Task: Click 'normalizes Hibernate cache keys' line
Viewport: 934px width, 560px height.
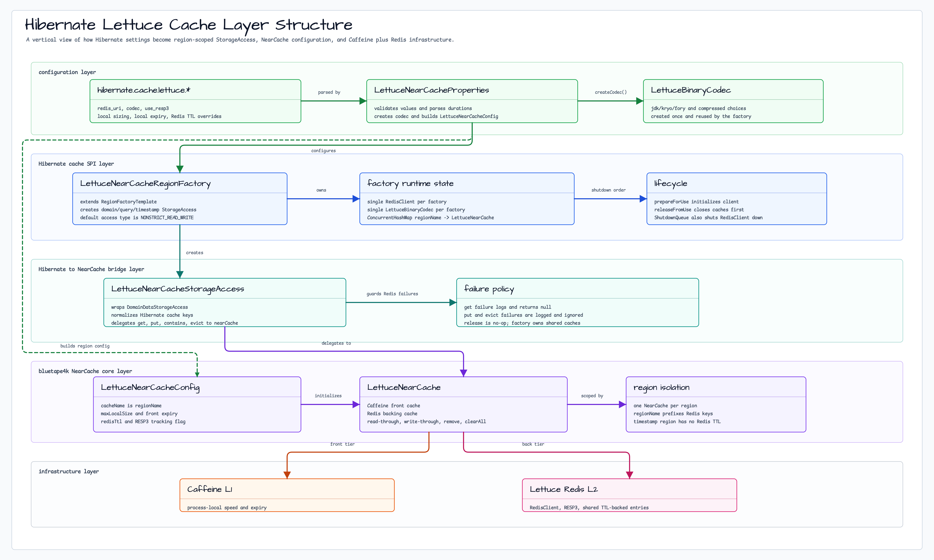Action: coord(152,315)
